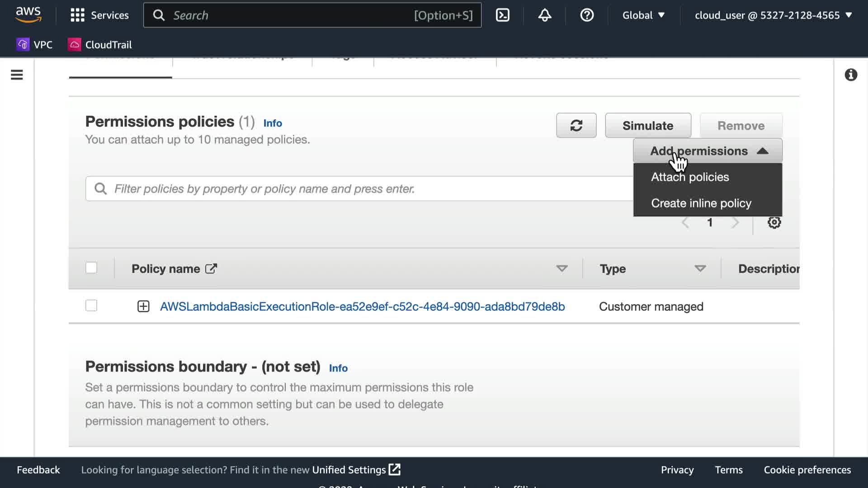Image resolution: width=868 pixels, height=488 pixels.
Task: Expand the AWSLambdaBasicExecutionRole policy row
Action: click(x=143, y=307)
